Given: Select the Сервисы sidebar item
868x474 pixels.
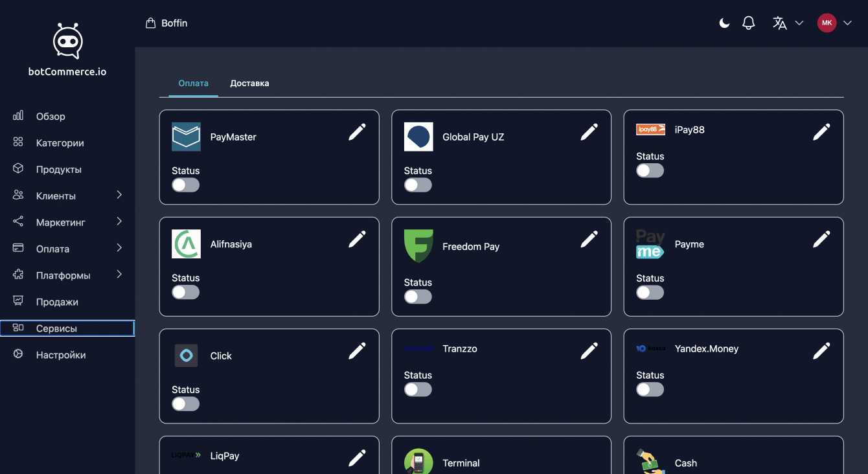Looking at the screenshot, I should (67, 328).
